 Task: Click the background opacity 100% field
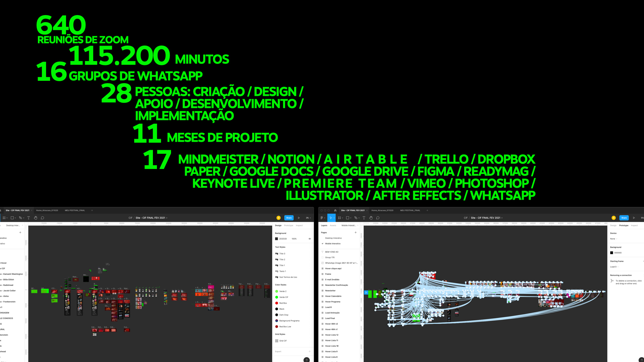tap(294, 239)
